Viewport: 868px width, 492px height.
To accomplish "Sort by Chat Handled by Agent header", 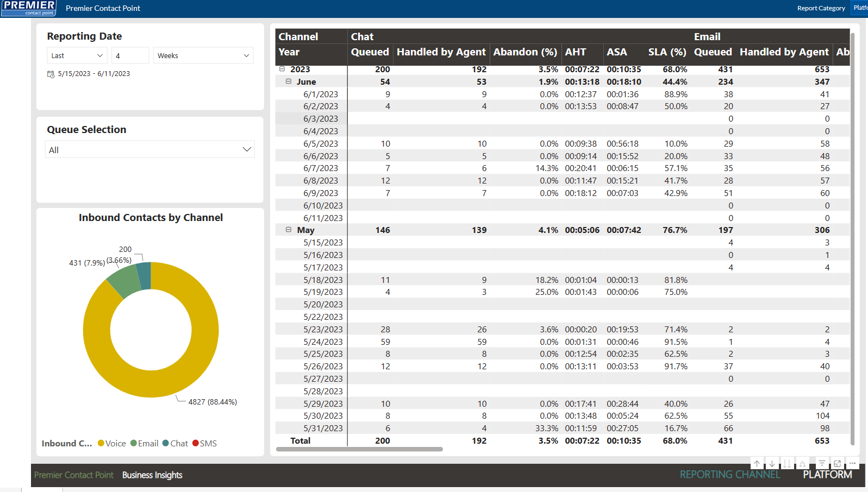I will (441, 52).
